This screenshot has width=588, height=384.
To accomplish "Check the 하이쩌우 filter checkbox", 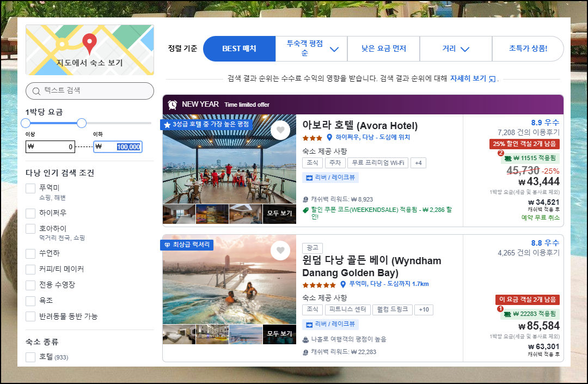I will (30, 214).
